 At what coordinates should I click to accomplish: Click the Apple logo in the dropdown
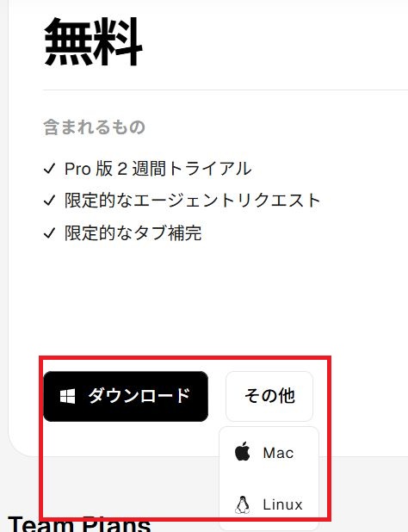(x=243, y=452)
